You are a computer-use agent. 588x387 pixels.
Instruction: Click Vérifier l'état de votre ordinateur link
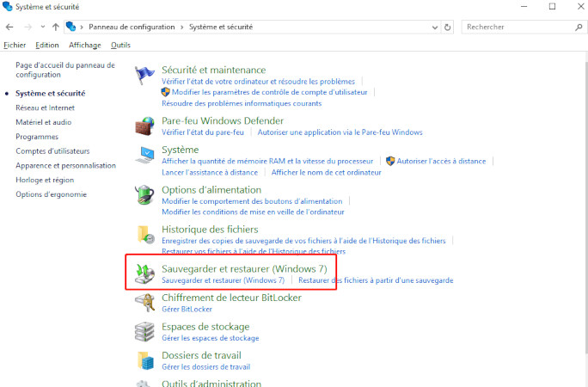(x=259, y=82)
